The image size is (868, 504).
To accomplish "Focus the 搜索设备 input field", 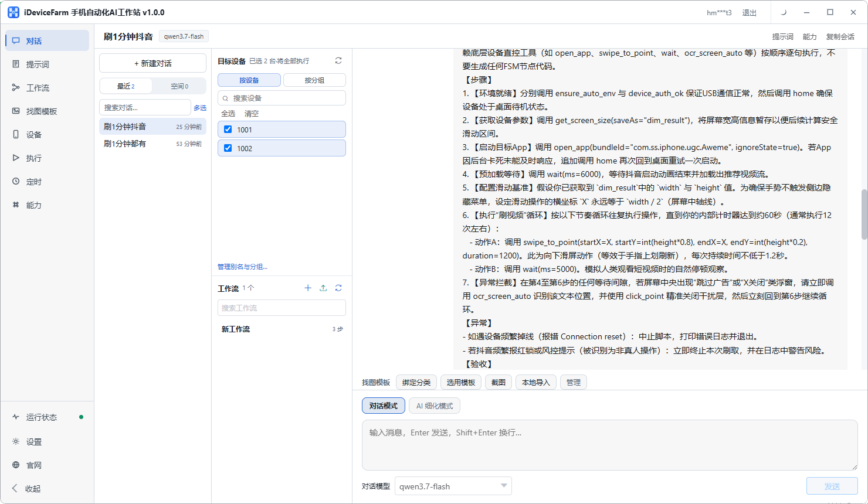I will tap(282, 98).
